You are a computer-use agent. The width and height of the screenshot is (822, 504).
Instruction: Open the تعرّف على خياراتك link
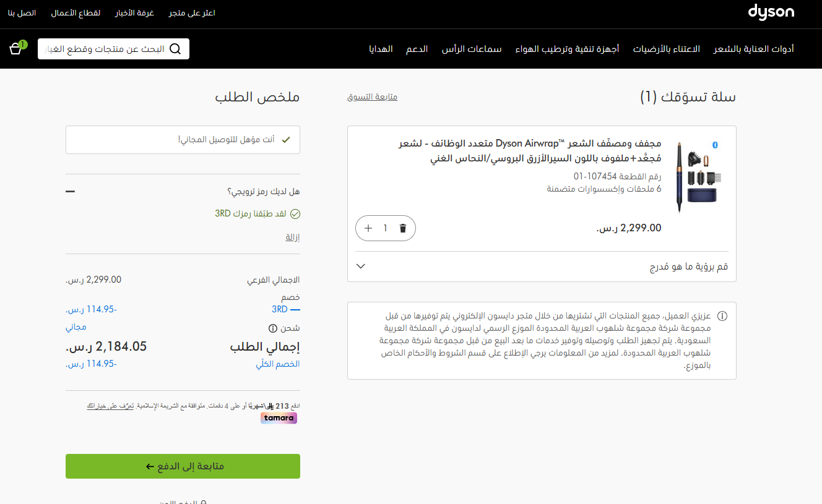pos(110,406)
